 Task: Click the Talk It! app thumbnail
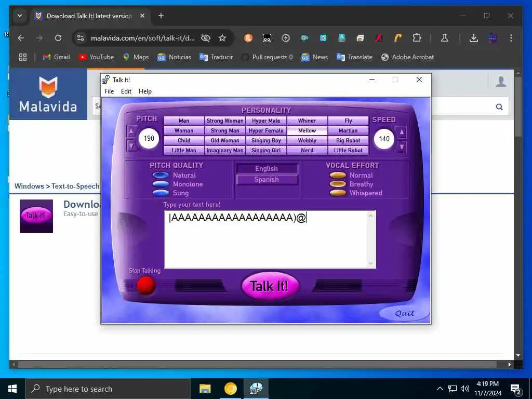pyautogui.click(x=36, y=216)
